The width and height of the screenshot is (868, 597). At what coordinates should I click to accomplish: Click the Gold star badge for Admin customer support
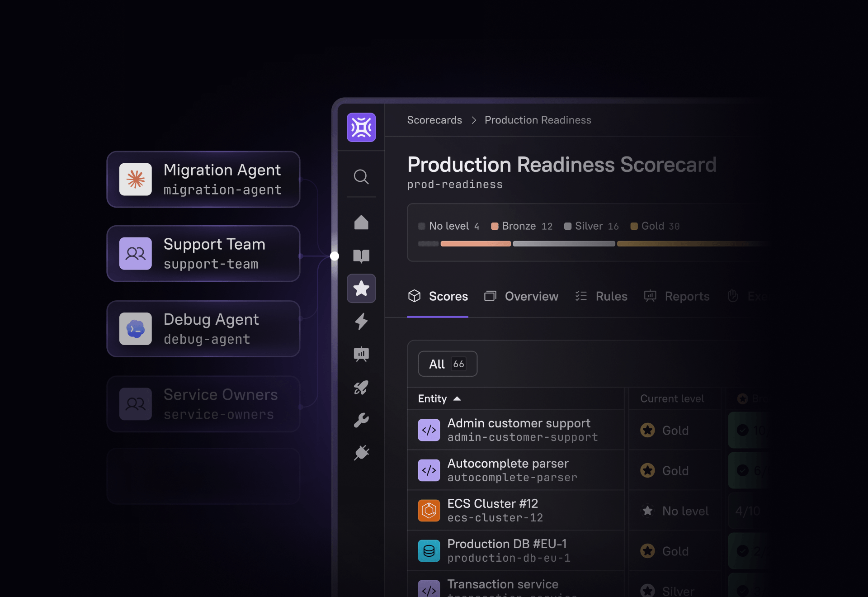tap(647, 430)
